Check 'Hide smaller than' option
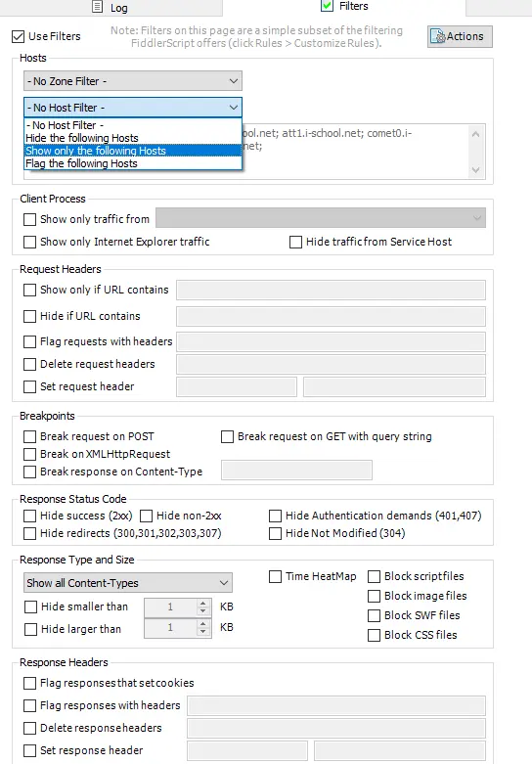Screen dimensions: 532x764 tap(30, 607)
